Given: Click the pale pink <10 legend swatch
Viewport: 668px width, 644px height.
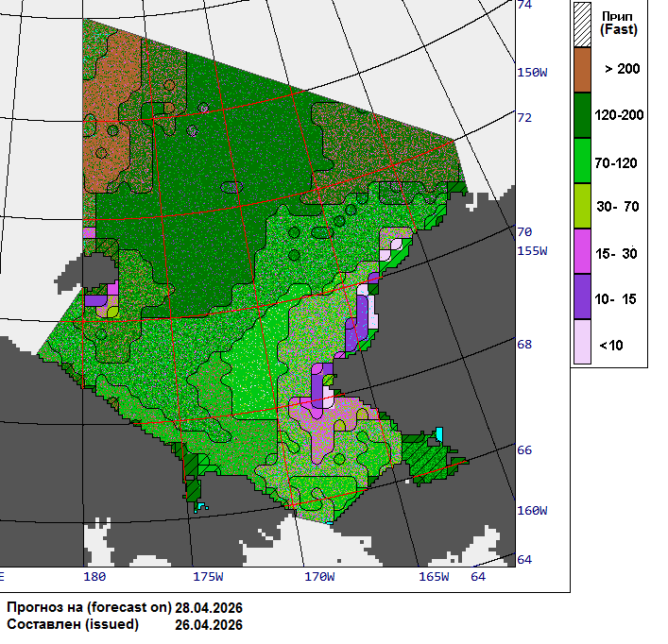Looking at the screenshot, I should point(582,342).
